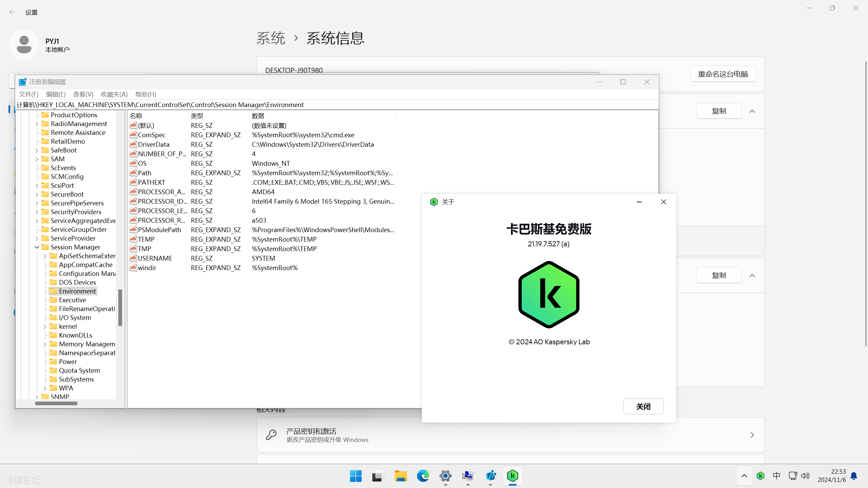The width and height of the screenshot is (868, 488).
Task: Click 类型 column header
Action: pyautogui.click(x=219, y=116)
